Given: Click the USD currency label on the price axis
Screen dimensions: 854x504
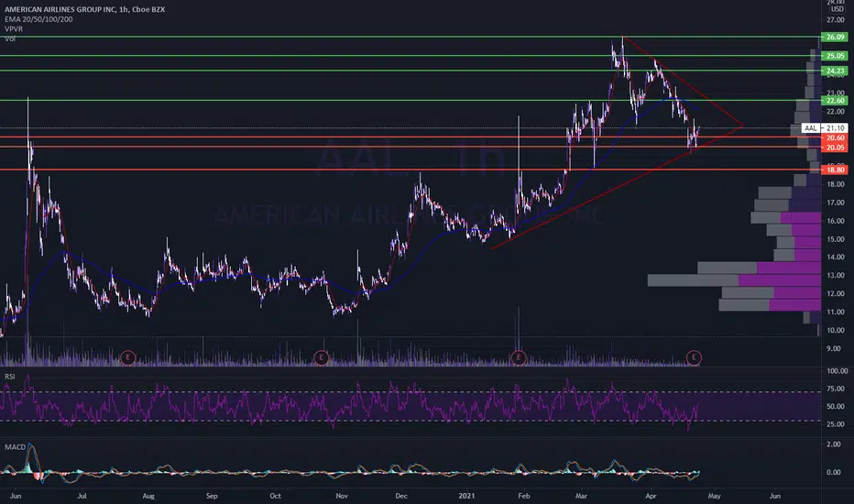Looking at the screenshot, I should pos(837,9).
